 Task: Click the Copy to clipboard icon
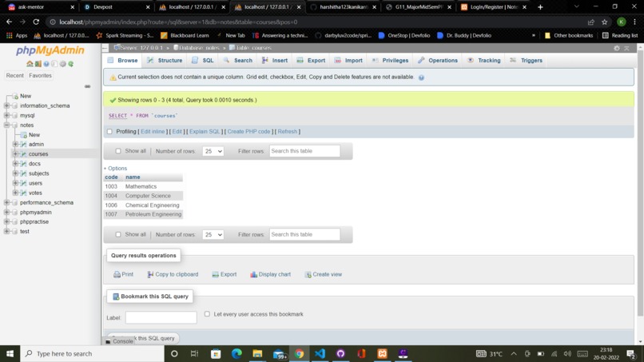pos(150,274)
